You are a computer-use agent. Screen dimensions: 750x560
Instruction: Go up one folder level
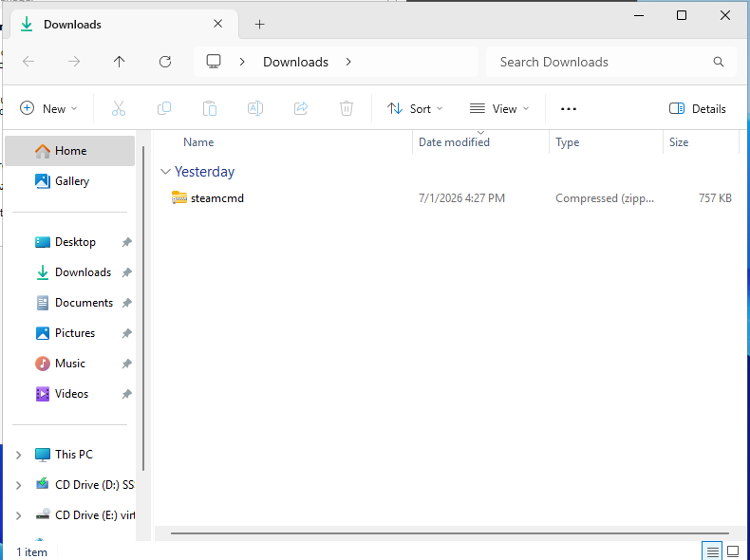[x=119, y=62]
